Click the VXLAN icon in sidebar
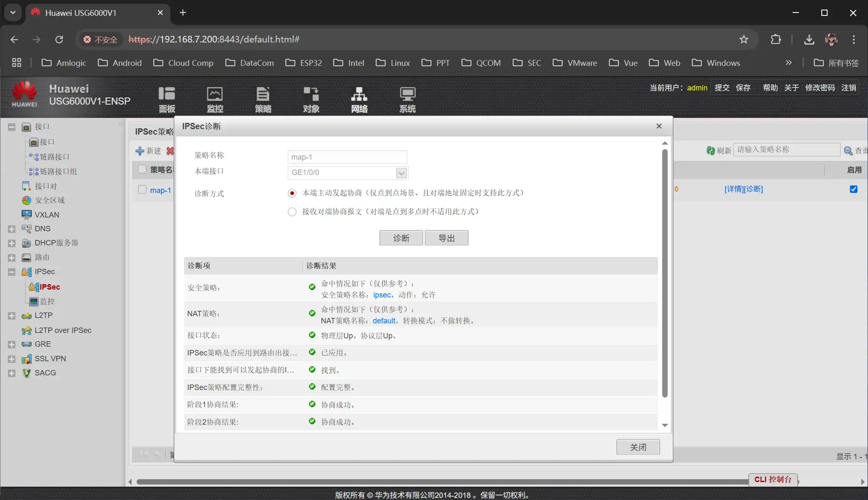 [x=26, y=215]
